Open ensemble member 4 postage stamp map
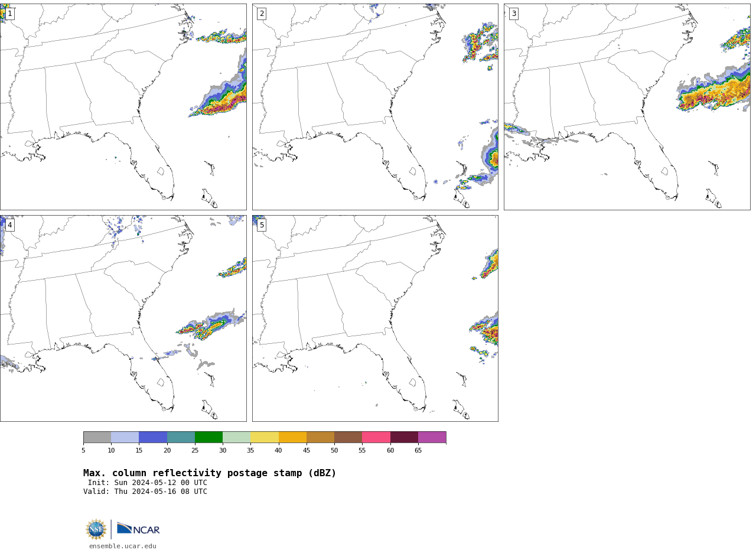 (123, 318)
